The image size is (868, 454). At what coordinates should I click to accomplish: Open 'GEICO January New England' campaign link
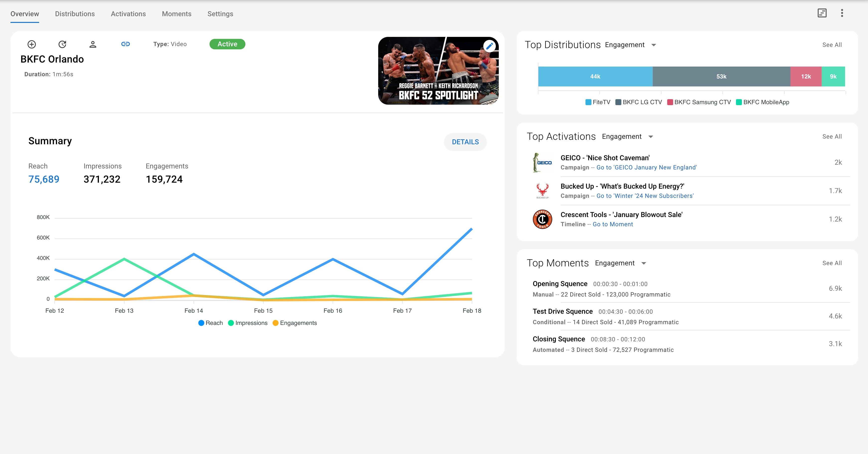pyautogui.click(x=646, y=167)
